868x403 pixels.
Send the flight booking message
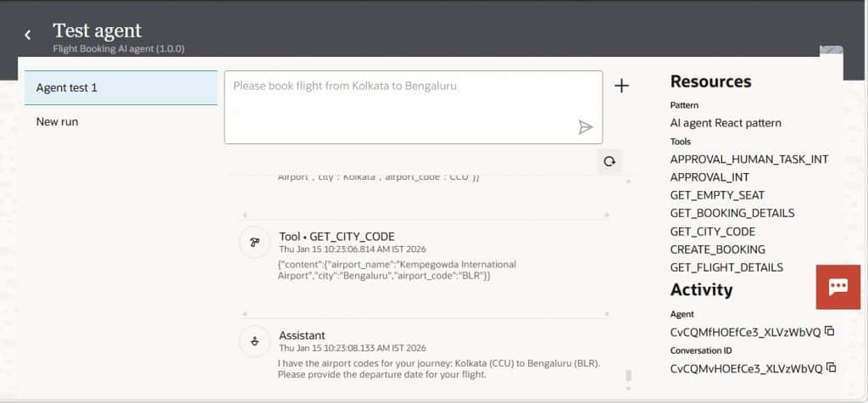click(x=585, y=127)
